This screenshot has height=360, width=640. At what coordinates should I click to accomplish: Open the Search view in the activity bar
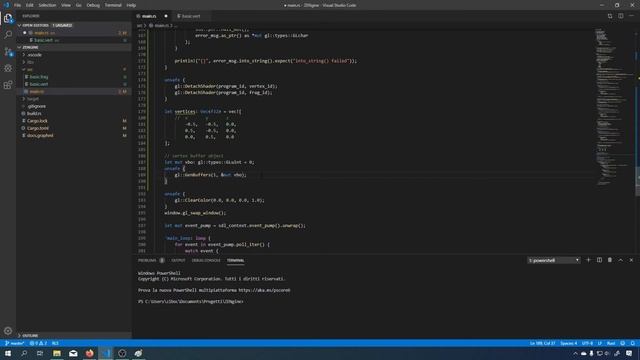click(8, 35)
